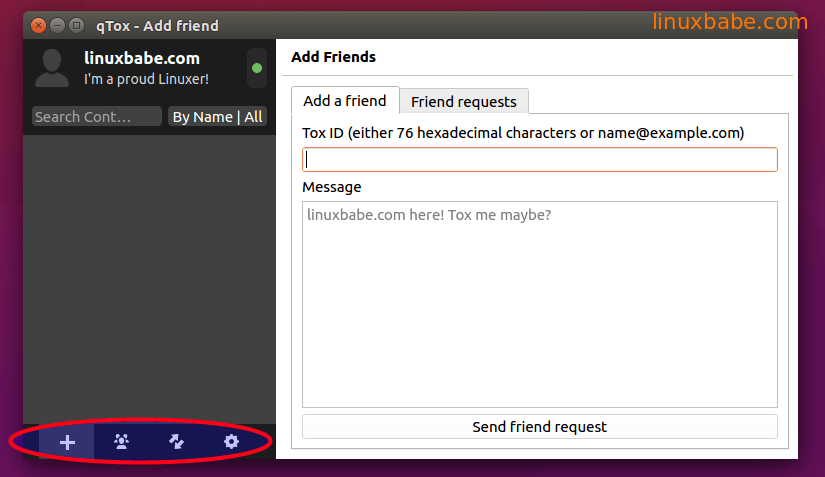The width and height of the screenshot is (825, 477).
Task: Click the status message "I'm a proud Linuxer!"
Action: [x=146, y=78]
